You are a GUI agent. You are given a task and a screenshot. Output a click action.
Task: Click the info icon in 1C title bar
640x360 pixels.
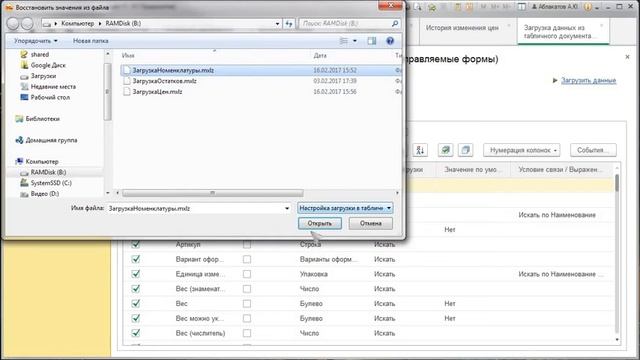point(587,7)
